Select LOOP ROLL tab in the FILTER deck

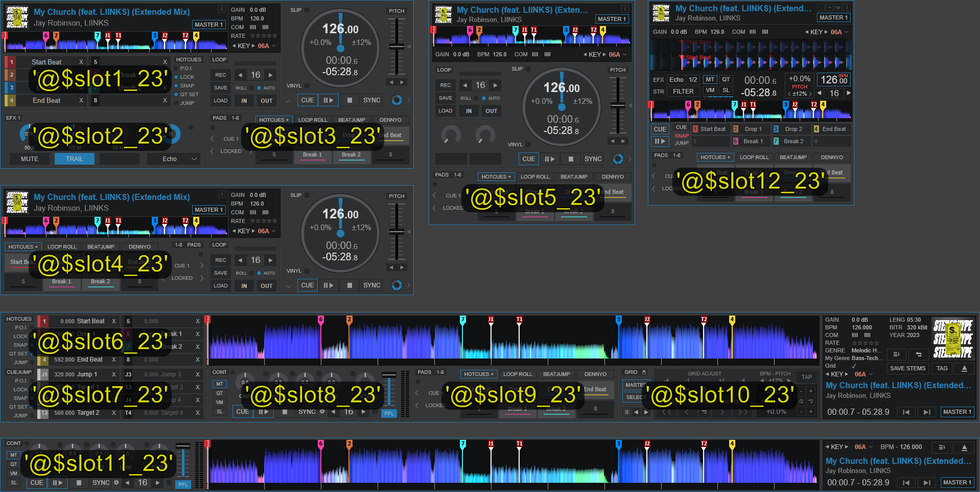pos(754,158)
